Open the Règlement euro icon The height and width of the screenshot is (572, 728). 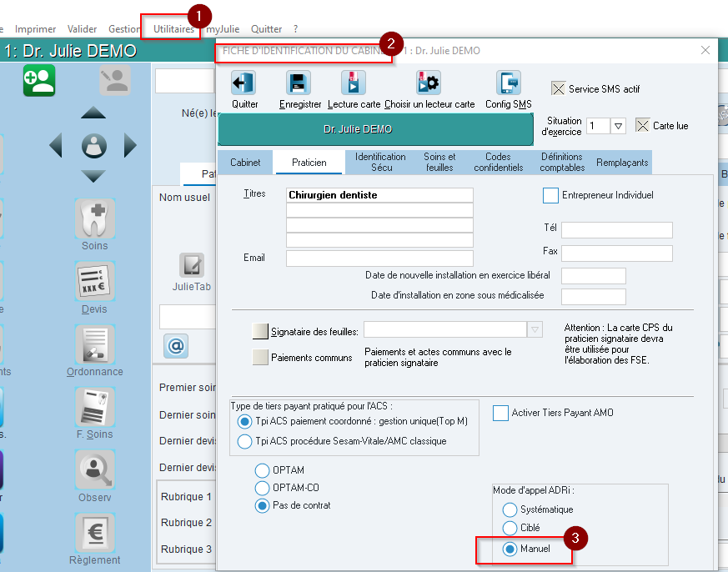click(95, 533)
